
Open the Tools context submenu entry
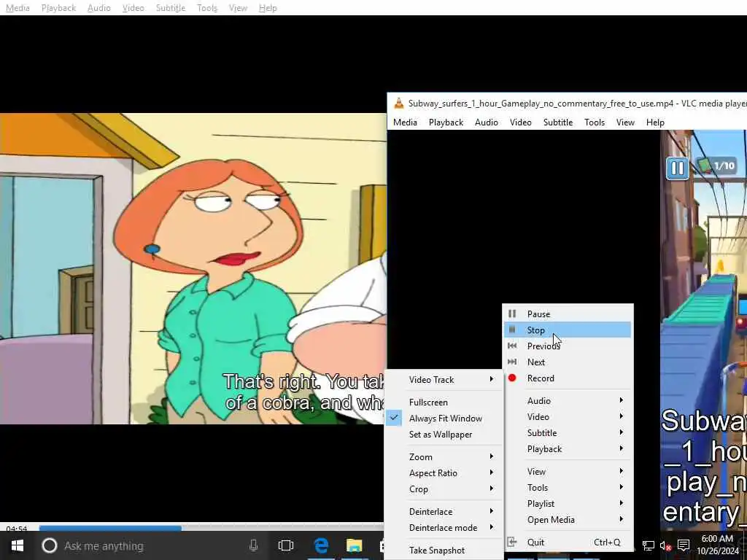click(x=568, y=488)
